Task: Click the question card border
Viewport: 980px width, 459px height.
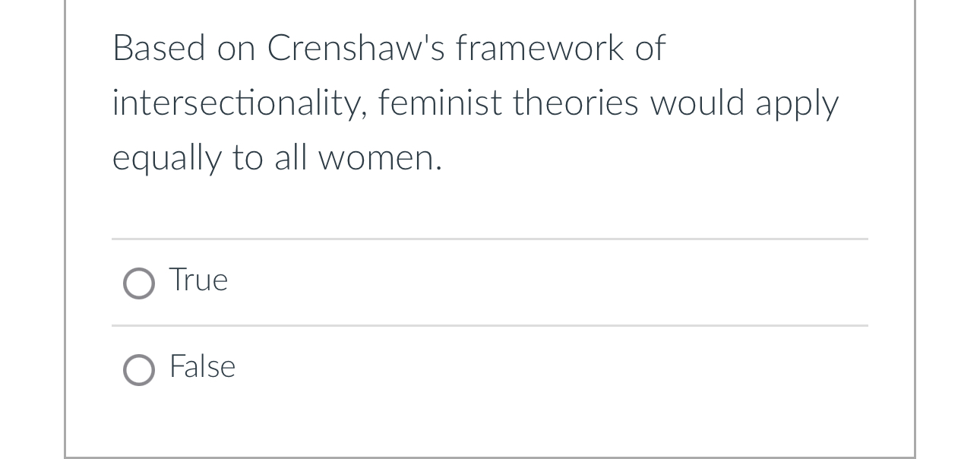Action: pos(65,228)
